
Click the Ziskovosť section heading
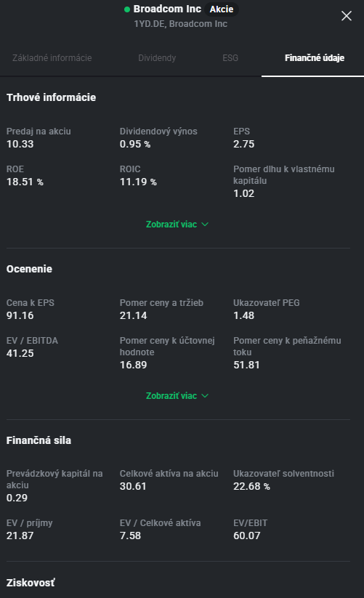coord(31,583)
